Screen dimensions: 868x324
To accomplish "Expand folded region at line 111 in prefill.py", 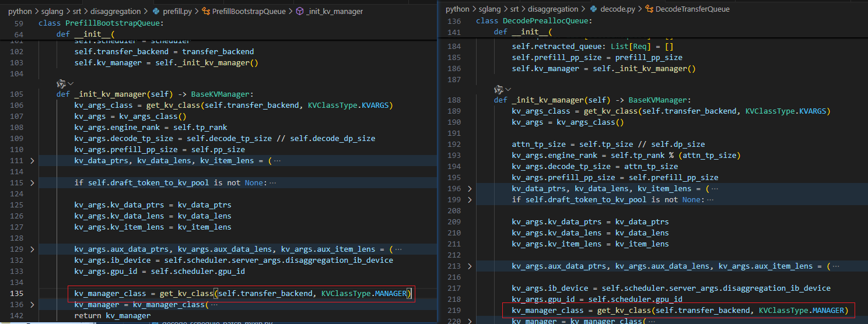I will (33, 160).
